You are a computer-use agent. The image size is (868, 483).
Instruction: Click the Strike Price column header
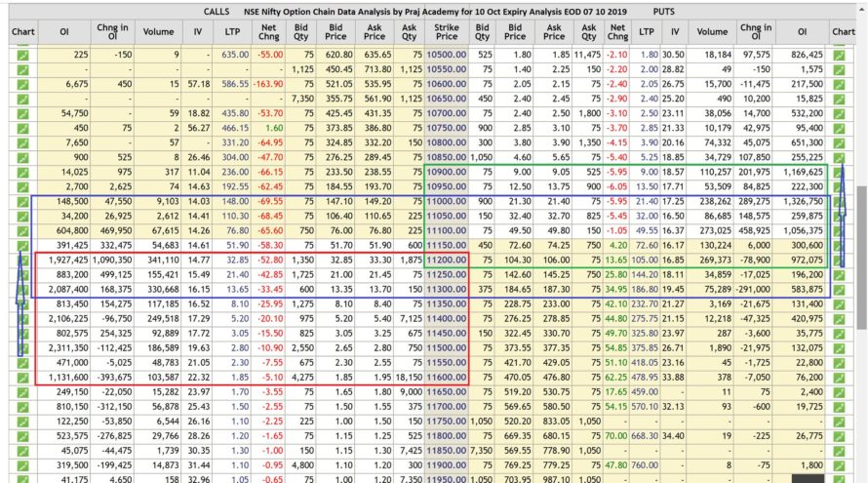447,32
